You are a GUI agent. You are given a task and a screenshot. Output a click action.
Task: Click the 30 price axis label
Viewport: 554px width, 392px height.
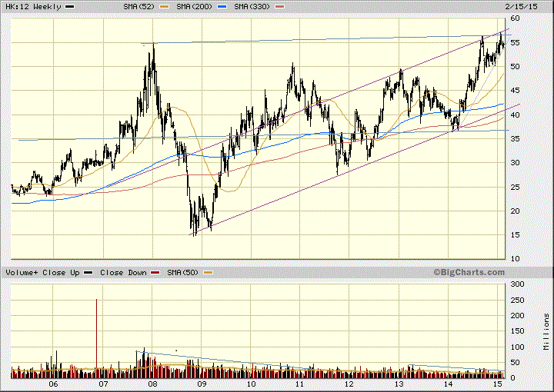point(515,163)
